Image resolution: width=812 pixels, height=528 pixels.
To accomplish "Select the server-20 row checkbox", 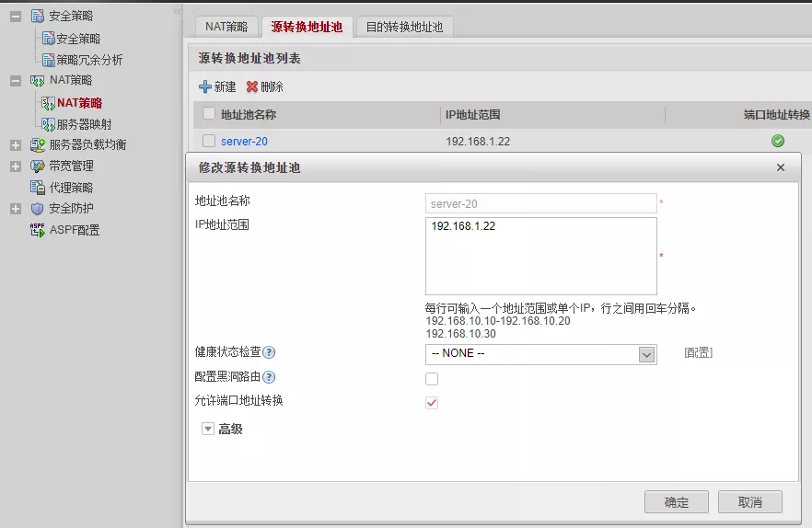I will click(209, 141).
